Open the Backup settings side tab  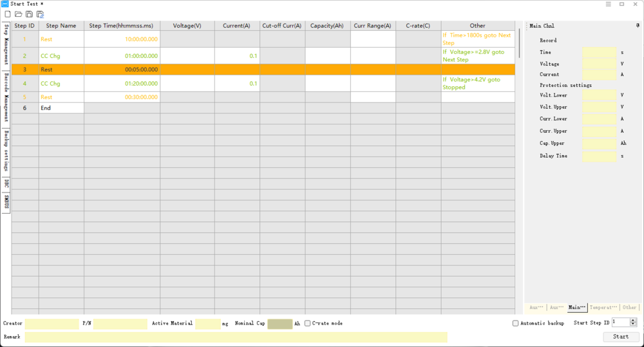(x=6, y=151)
